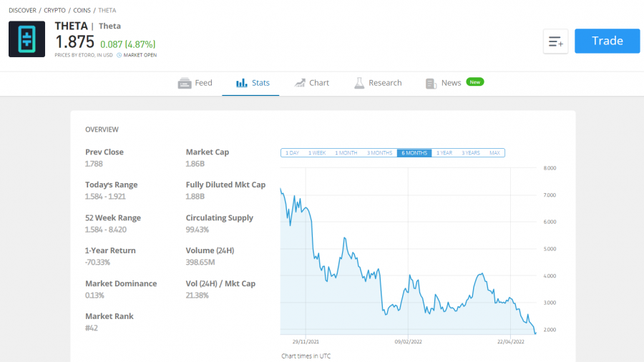Viewport: 644px width, 362px height.
Task: Open the Research tab
Action: (x=378, y=83)
